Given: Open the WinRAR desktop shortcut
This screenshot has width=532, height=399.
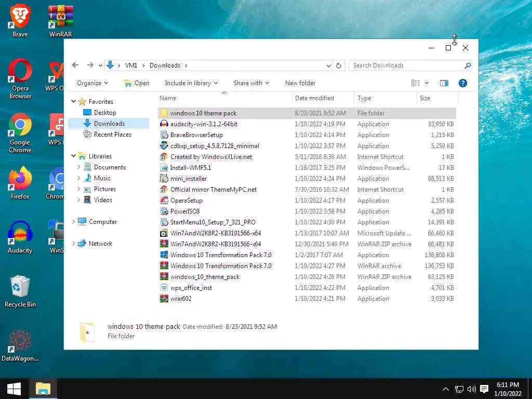Looking at the screenshot, I should (60, 21).
